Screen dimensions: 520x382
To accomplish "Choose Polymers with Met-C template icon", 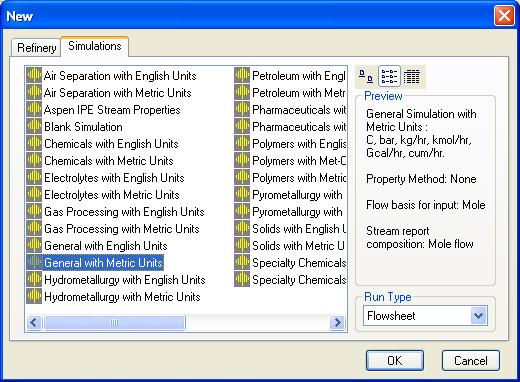I will (x=242, y=160).
